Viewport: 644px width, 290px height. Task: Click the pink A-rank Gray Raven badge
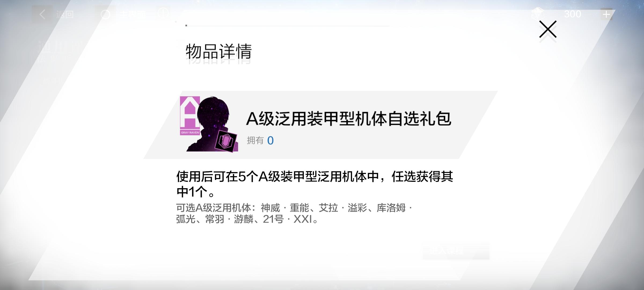[x=190, y=116]
